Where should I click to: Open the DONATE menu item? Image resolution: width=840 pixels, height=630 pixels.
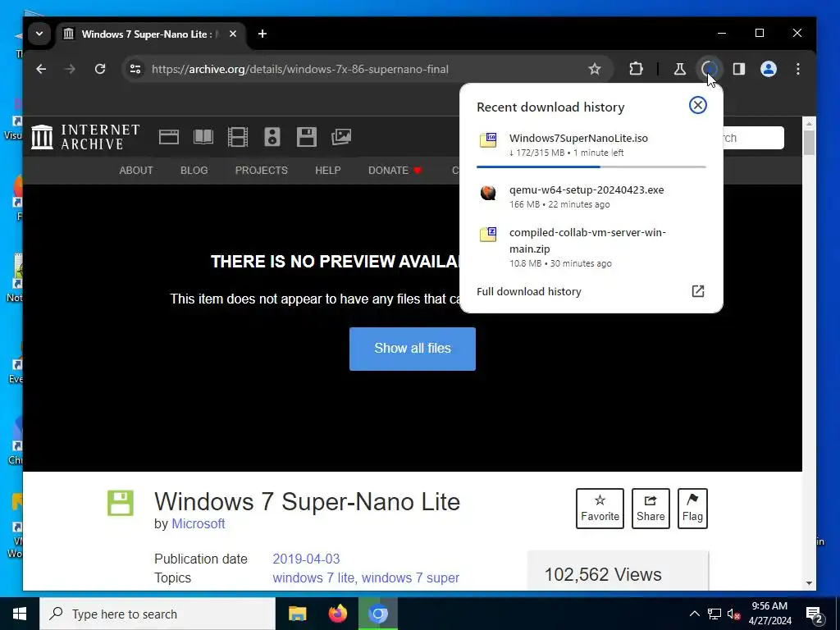(395, 171)
